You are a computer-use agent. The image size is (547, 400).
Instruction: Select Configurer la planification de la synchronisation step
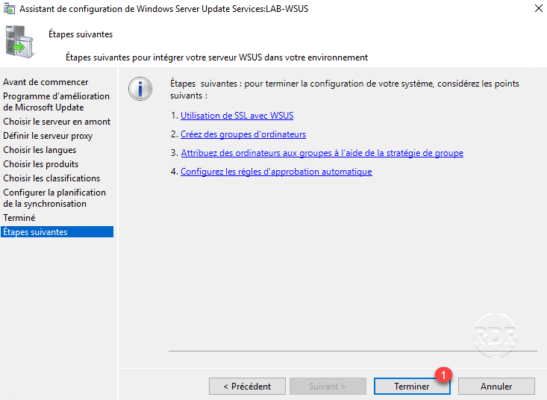[x=54, y=198]
